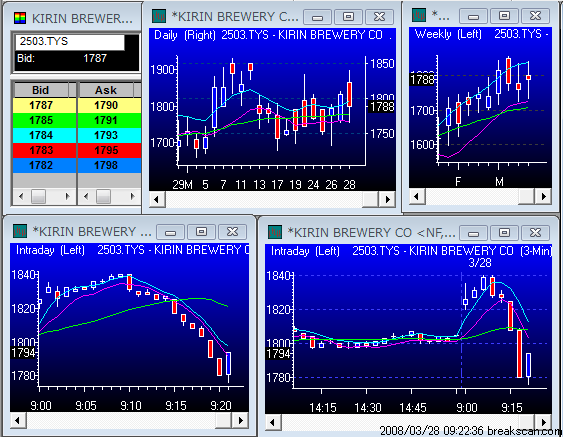Click the Weekly chart window icon

click(x=419, y=15)
